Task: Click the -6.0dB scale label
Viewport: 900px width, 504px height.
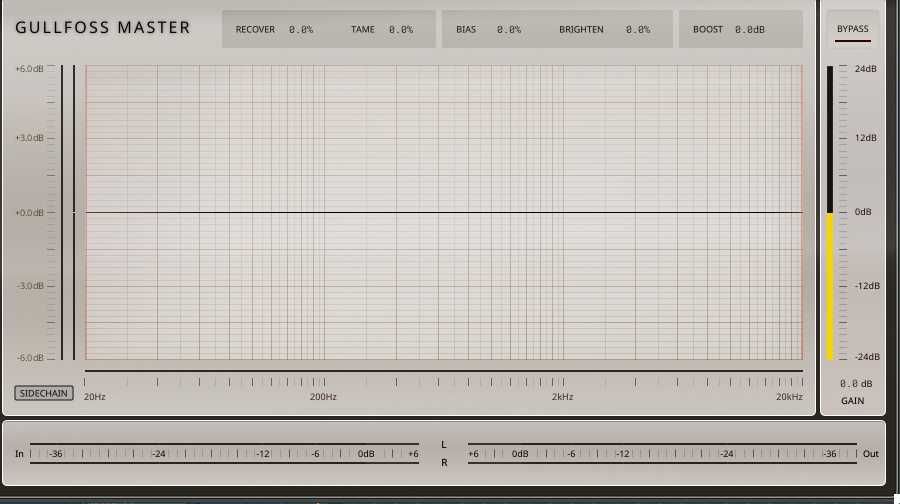Action: 29,358
